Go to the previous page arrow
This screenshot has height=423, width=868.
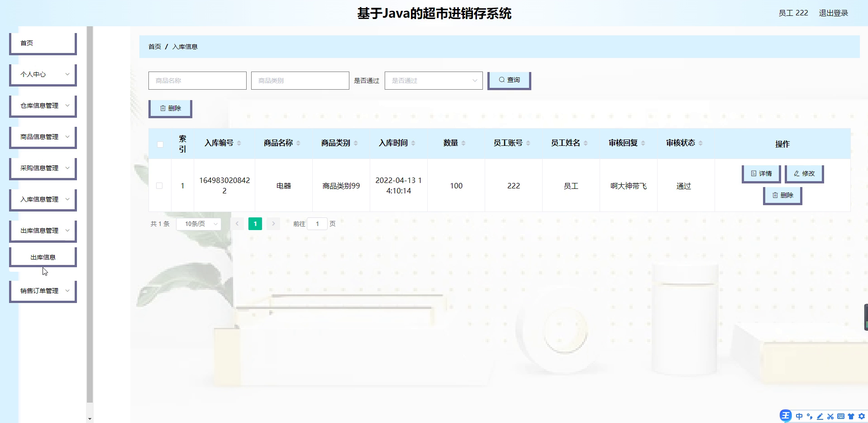(x=237, y=224)
